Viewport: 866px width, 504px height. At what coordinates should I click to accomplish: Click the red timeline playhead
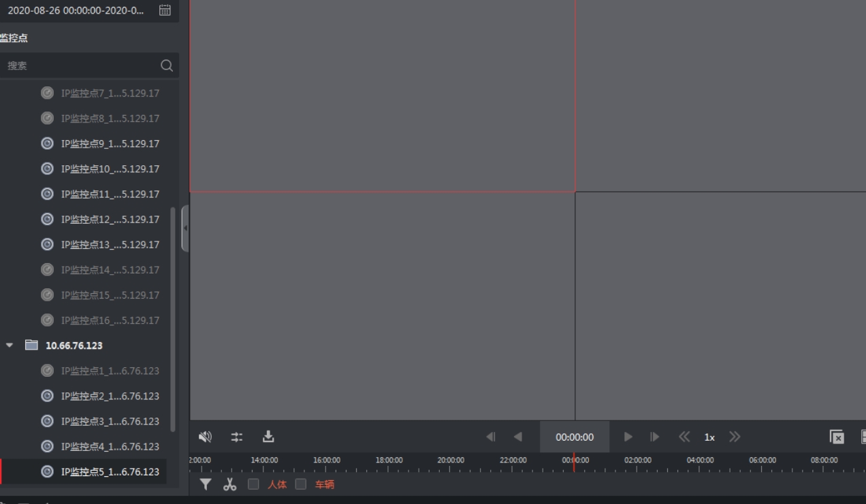tap(574, 463)
